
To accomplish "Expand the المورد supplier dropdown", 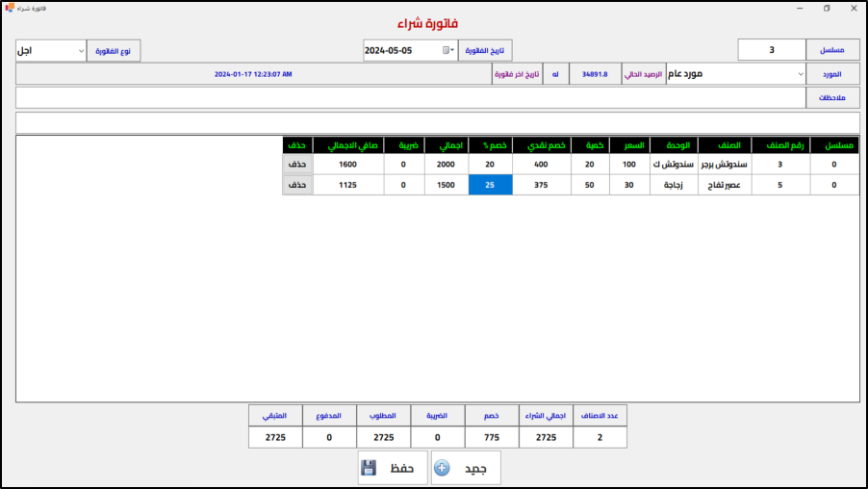I will (x=800, y=74).
